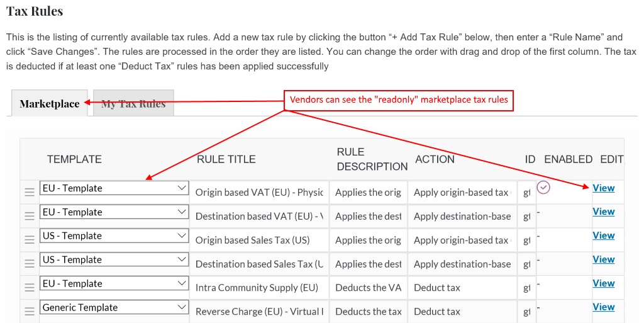The height and width of the screenshot is (323, 644).
Task: Click drag handle of Destination based VAT row
Action: pos(29,216)
